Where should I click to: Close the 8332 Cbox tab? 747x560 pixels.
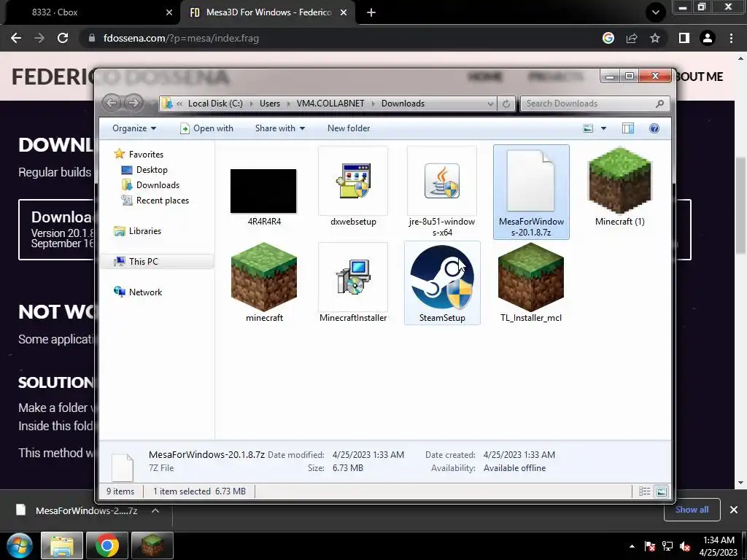pyautogui.click(x=169, y=13)
